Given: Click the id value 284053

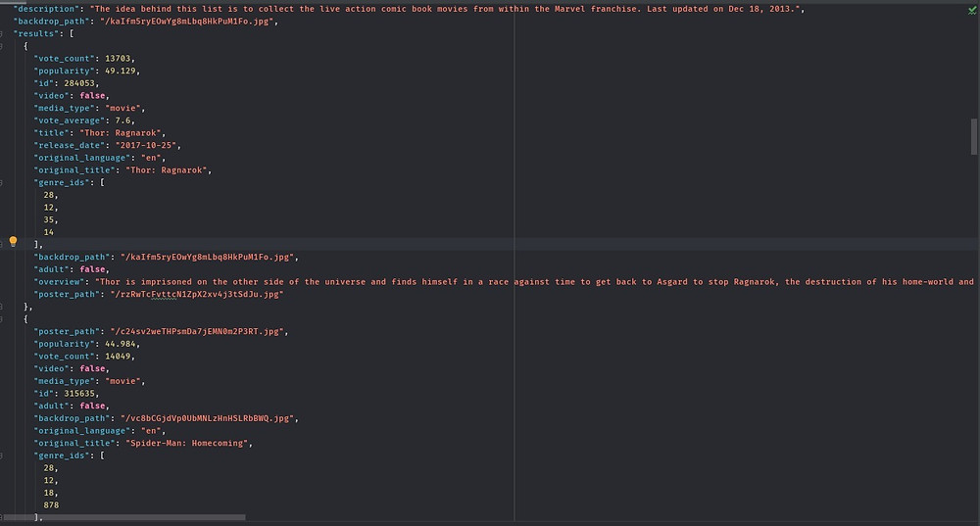Looking at the screenshot, I should [79, 83].
